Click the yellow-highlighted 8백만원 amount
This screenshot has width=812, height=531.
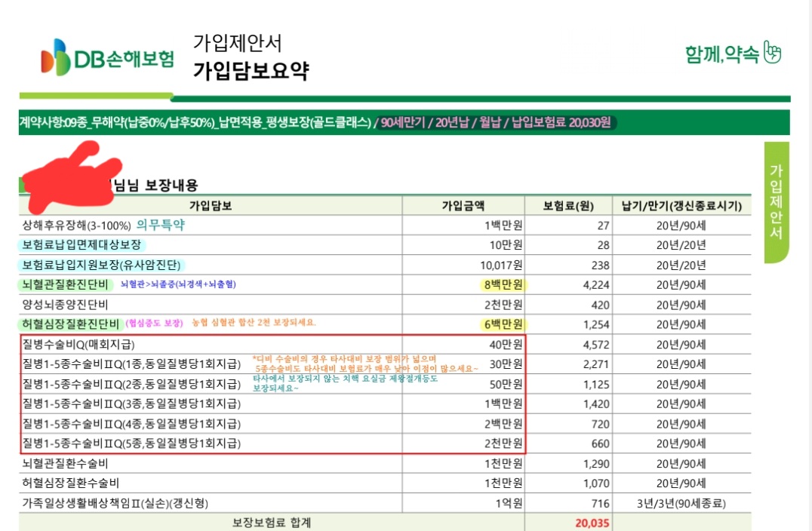[502, 285]
